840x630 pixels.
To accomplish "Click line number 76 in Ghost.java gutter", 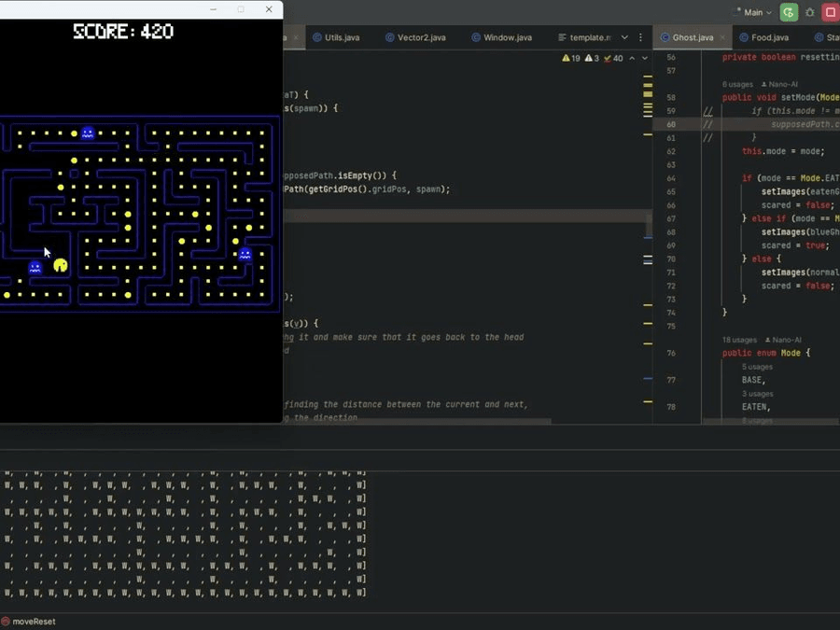I will tap(671, 353).
